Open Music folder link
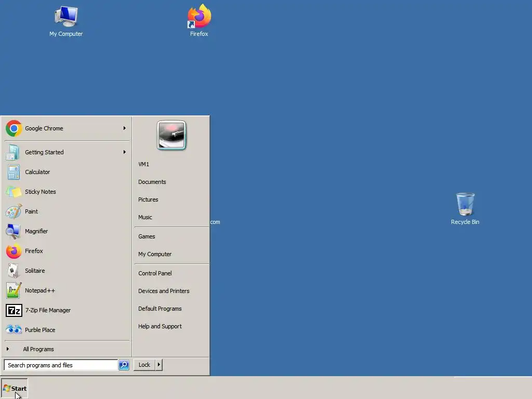This screenshot has height=399, width=532. (x=145, y=217)
